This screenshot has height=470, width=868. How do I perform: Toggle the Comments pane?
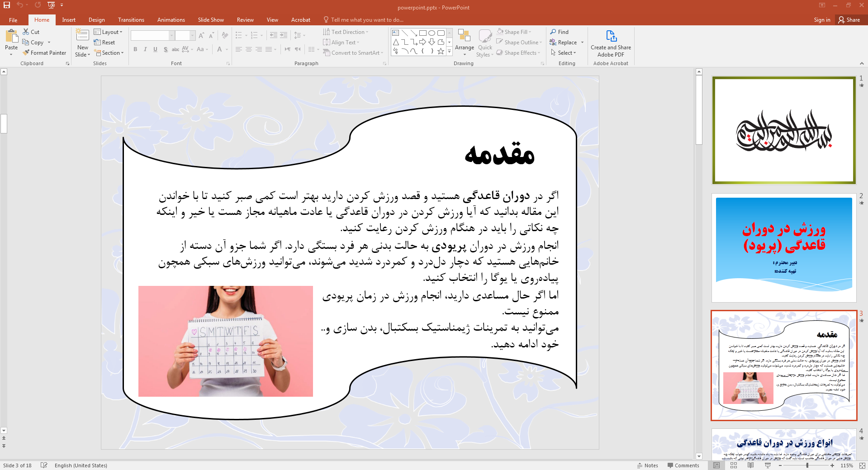(683, 465)
